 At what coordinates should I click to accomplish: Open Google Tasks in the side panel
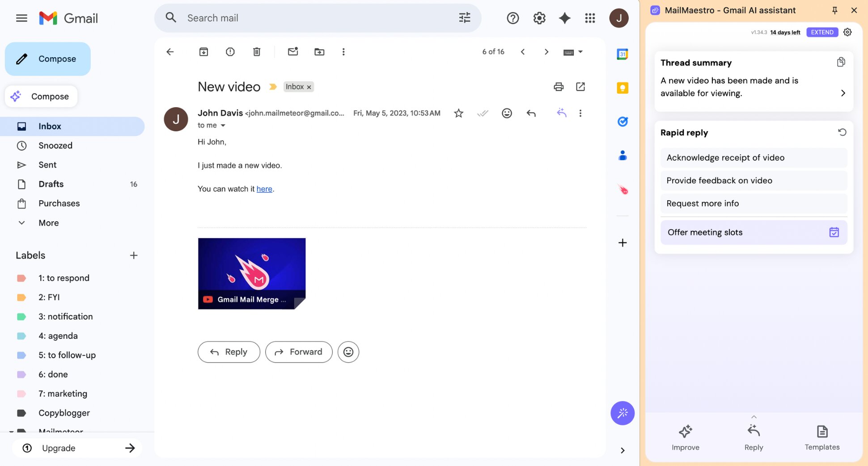pyautogui.click(x=622, y=121)
